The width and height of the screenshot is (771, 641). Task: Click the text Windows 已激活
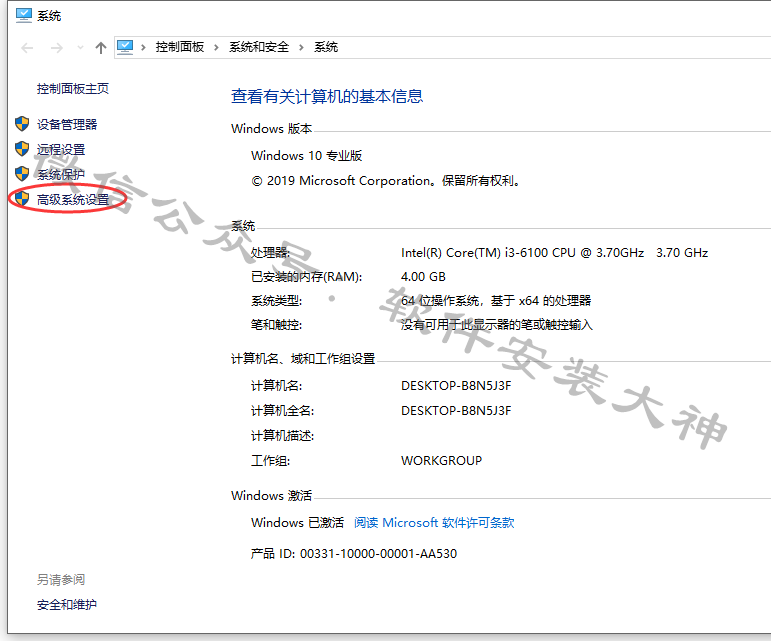[x=297, y=523]
